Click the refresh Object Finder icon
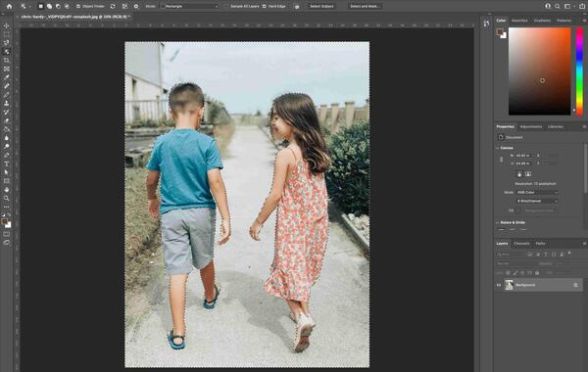588x372 pixels. tap(113, 7)
